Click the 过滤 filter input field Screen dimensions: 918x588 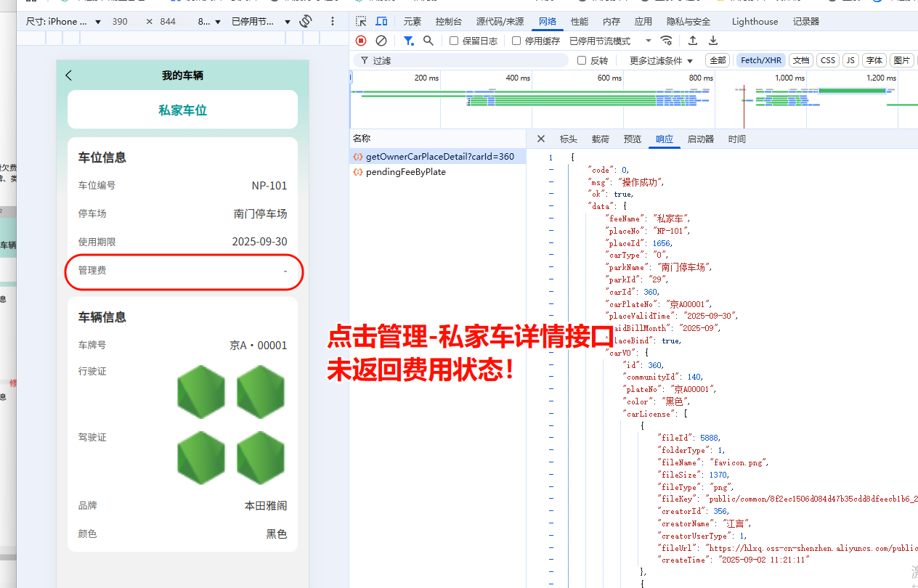tap(465, 61)
